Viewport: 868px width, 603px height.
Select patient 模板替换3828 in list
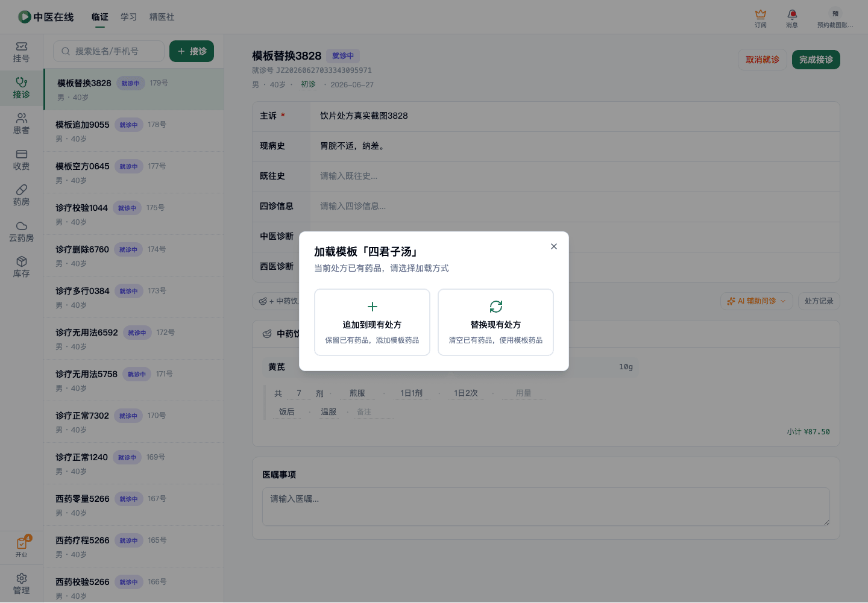(134, 89)
